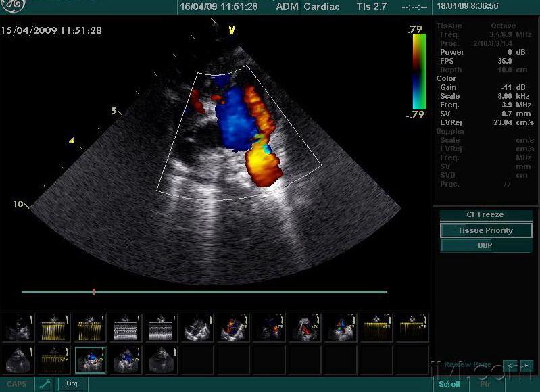Viewport: 540px width, 392px height.
Task: Adjust the DDP slider bar
Action: (485, 246)
